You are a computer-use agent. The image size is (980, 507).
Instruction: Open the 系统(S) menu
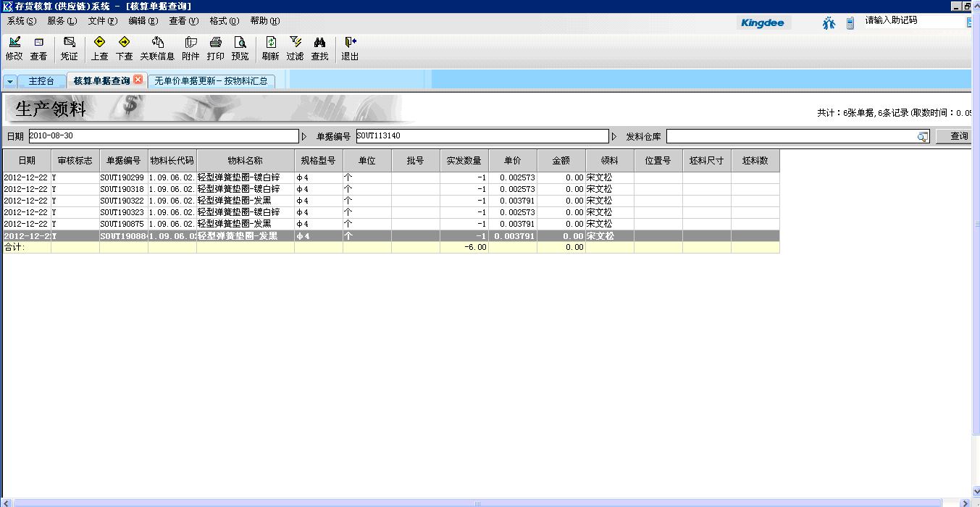click(x=21, y=21)
